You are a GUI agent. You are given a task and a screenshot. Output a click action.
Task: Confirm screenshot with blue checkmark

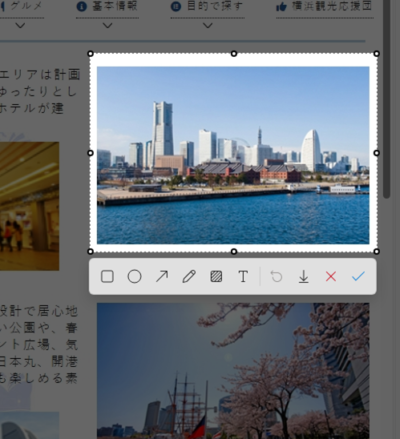pos(358,276)
